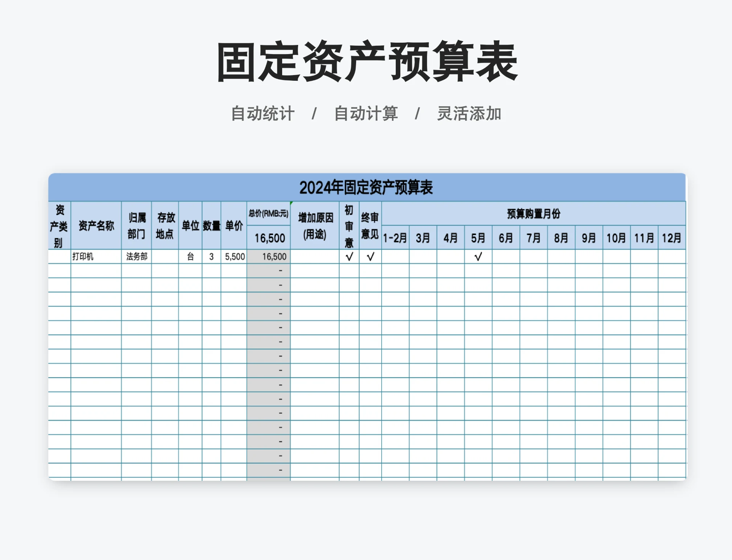Toggle the 初审意 approval checkmark for 打印机
Image resolution: width=732 pixels, height=560 pixels.
click(x=348, y=256)
